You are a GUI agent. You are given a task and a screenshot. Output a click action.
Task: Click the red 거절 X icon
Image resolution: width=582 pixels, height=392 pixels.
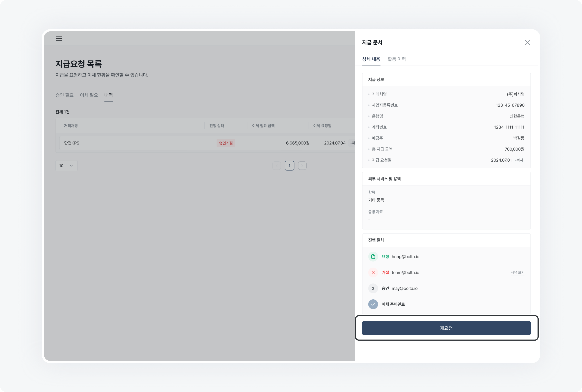(x=373, y=272)
